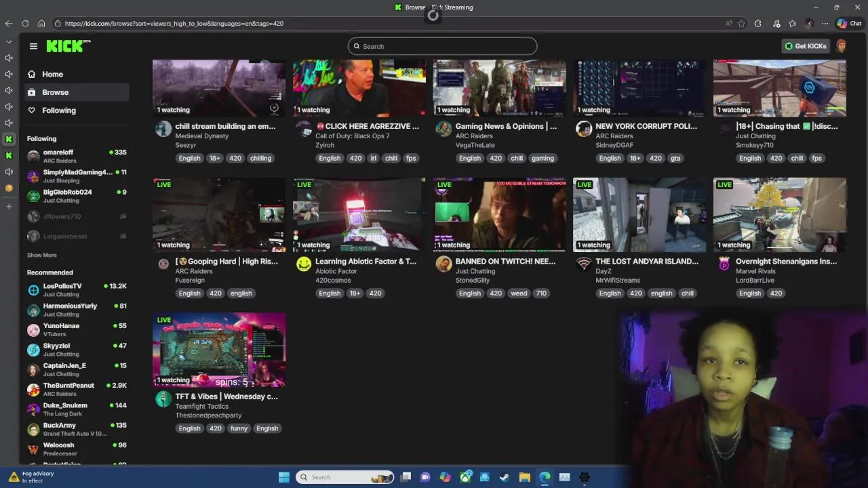Open the Fog advisory weather widget
Viewport: 868px width, 488px height.
point(31,477)
